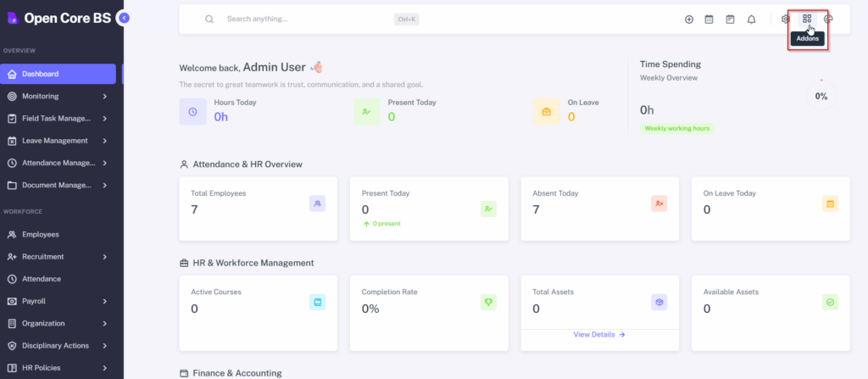Click the Search anything field

click(x=305, y=19)
